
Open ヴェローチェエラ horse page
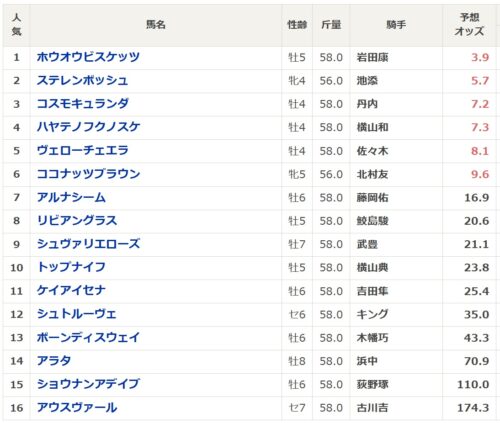point(82,151)
